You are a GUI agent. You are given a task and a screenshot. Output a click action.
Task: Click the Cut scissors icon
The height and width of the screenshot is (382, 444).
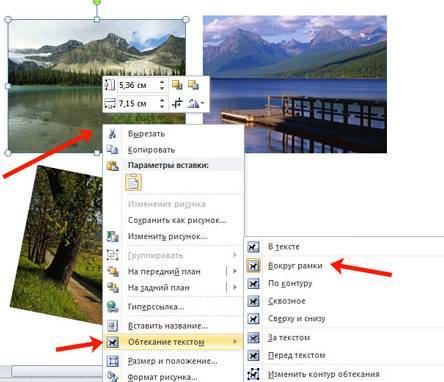pos(112,134)
